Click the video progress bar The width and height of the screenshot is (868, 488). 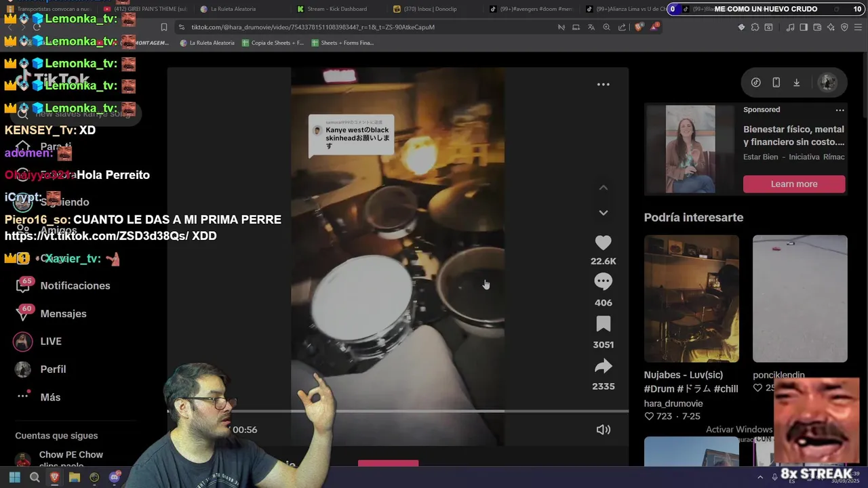point(398,411)
